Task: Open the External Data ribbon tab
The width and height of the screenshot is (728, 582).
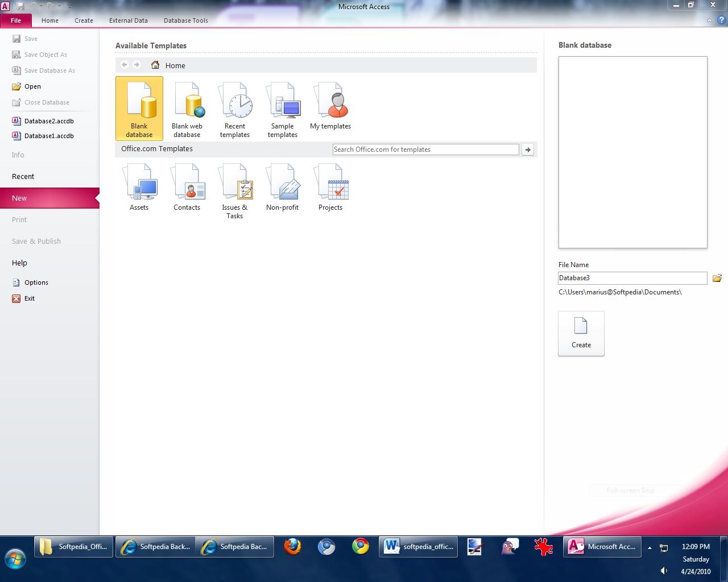Action: pos(129,20)
